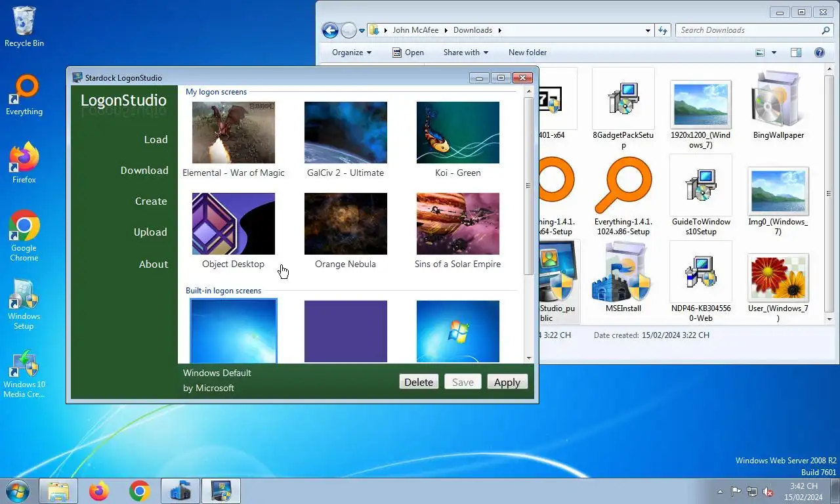Select Upload in LogonStudio sidebar

click(150, 232)
